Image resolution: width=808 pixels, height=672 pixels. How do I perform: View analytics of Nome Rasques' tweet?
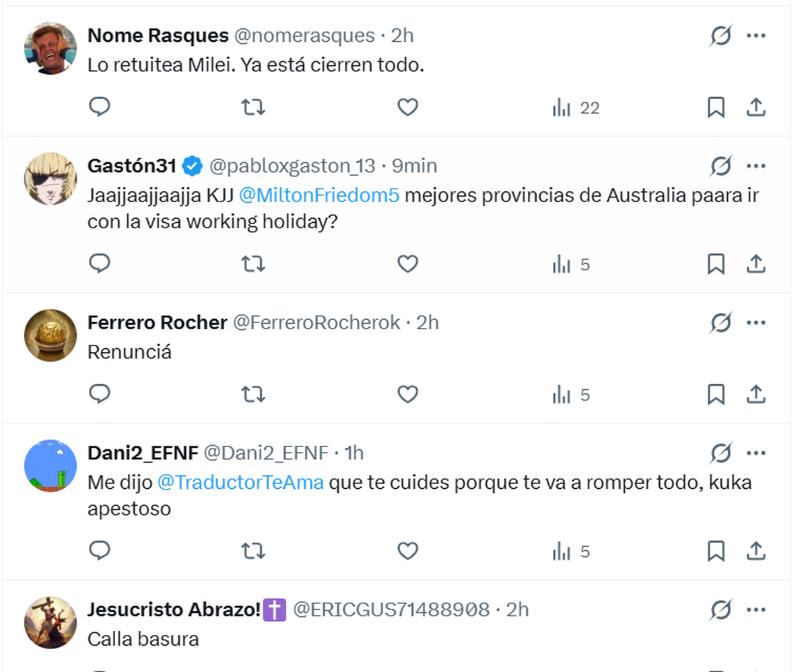click(x=576, y=108)
